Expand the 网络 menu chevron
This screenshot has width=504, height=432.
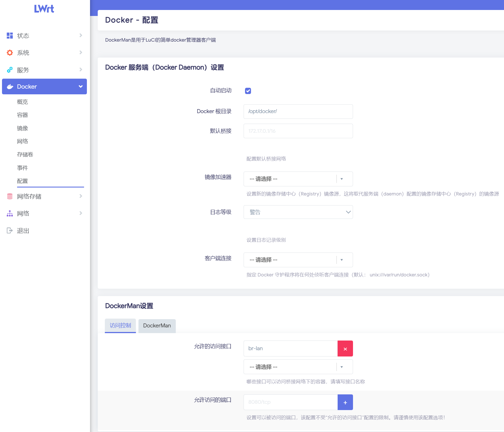point(81,213)
